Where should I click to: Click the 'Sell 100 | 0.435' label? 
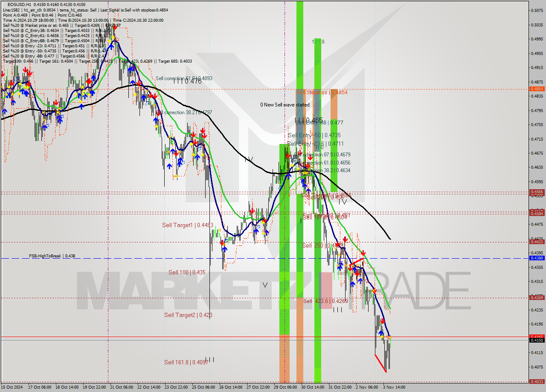[187, 272]
